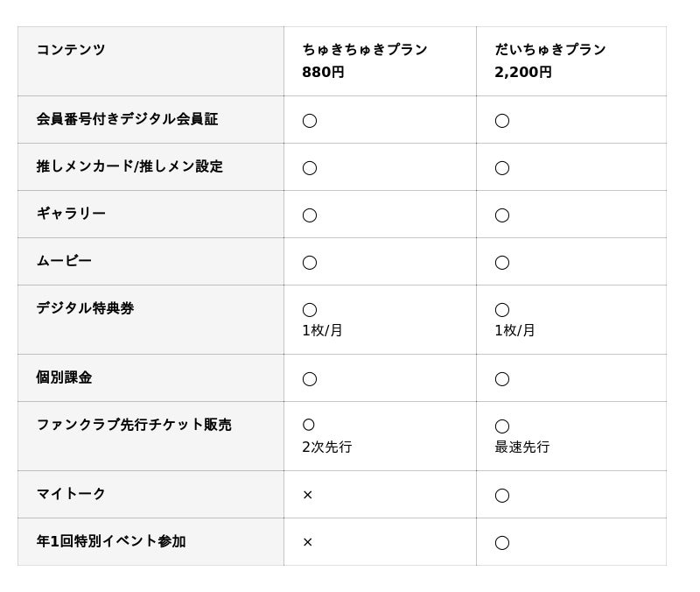The width and height of the screenshot is (700, 592).
Task: Click the × icon in 年1回特別イベント参加 row
Action: (x=308, y=542)
